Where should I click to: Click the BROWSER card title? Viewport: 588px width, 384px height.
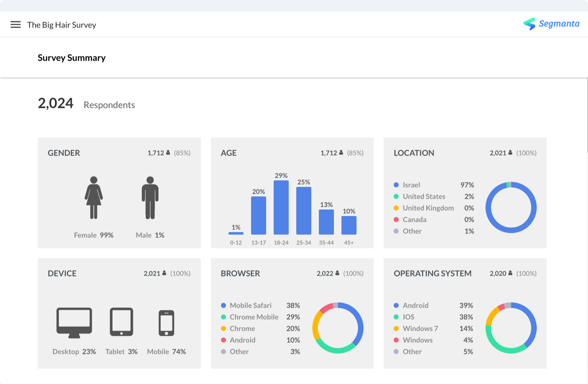[240, 273]
